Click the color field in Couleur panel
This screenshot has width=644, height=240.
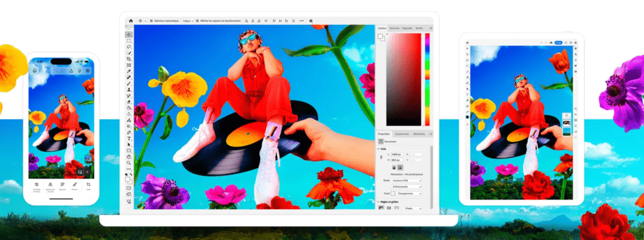click(404, 79)
